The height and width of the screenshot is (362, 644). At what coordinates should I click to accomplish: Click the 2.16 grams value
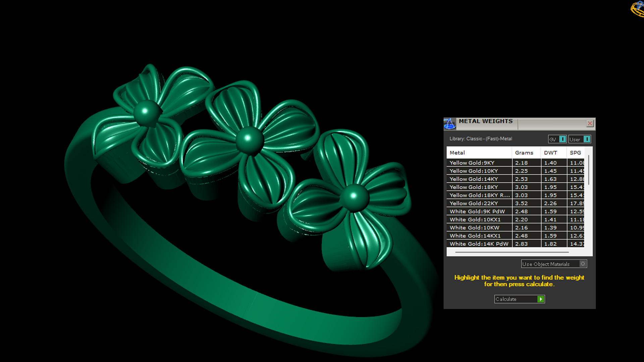tap(522, 228)
